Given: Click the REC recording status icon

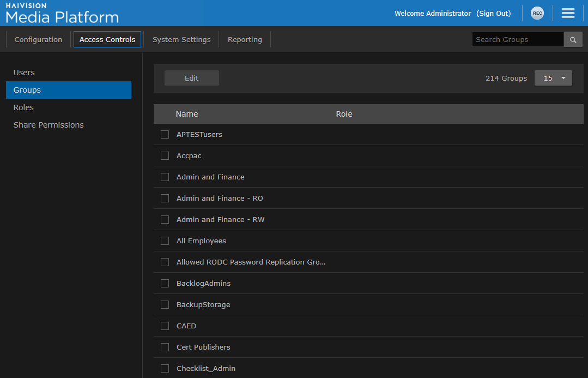Looking at the screenshot, I should (x=537, y=13).
